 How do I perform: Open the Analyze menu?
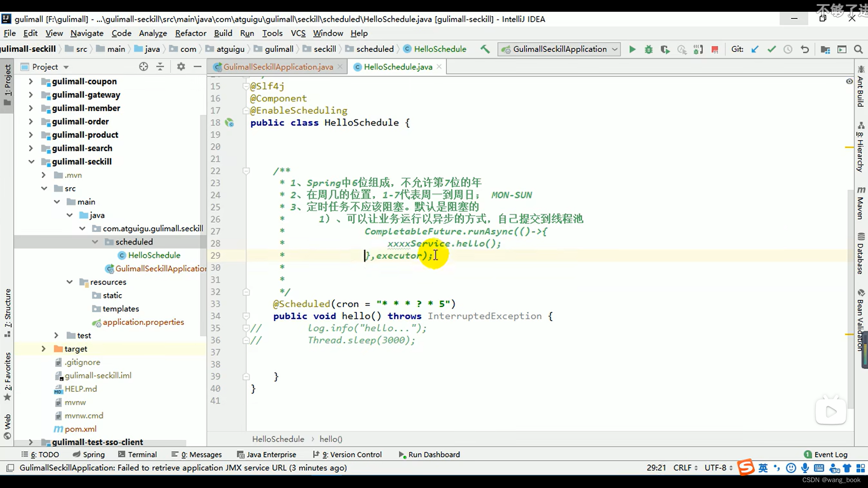[x=153, y=33]
